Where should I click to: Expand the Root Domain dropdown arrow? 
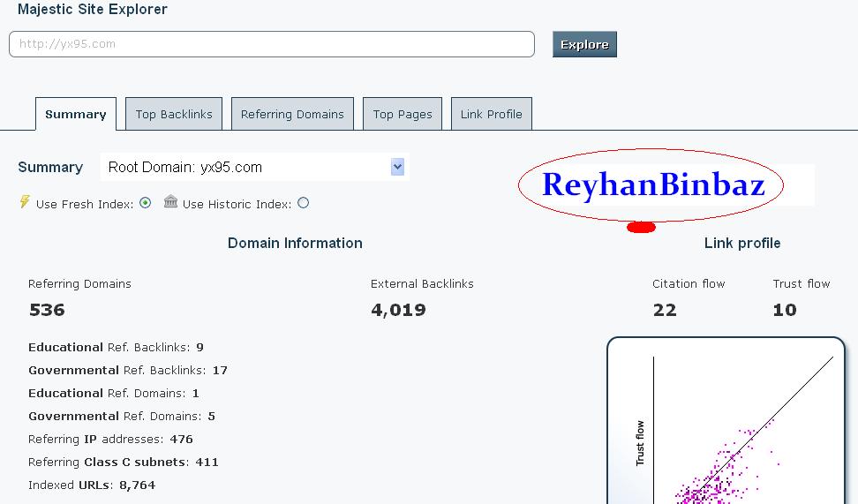(398, 167)
